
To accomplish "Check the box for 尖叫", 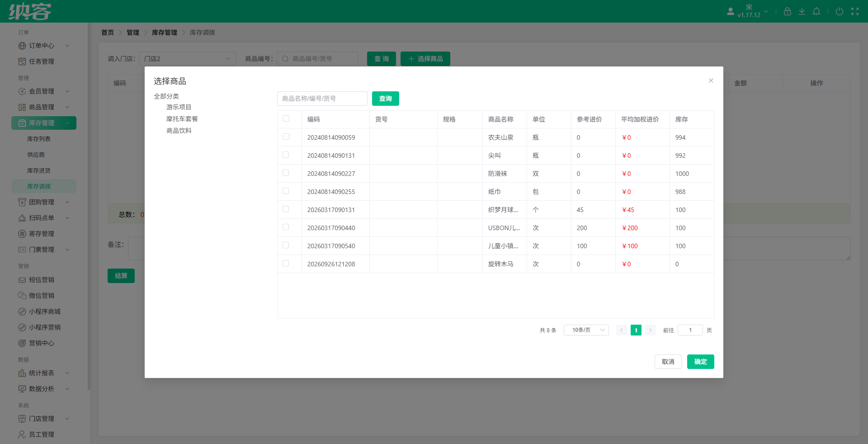I will (x=286, y=155).
